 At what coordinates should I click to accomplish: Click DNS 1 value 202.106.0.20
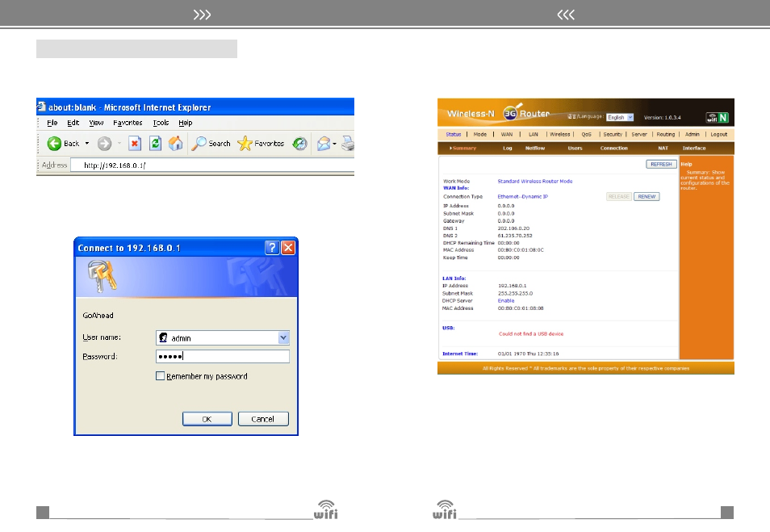(x=513, y=228)
